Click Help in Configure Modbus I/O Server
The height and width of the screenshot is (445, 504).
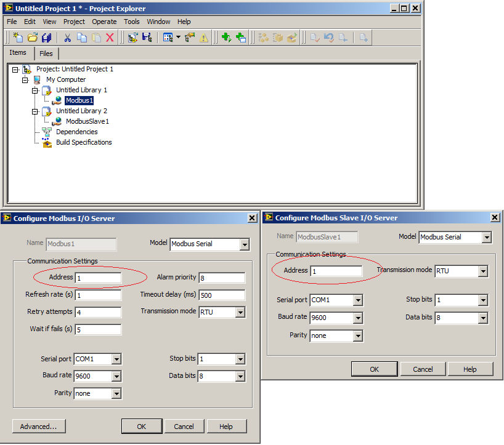pyautogui.click(x=227, y=427)
